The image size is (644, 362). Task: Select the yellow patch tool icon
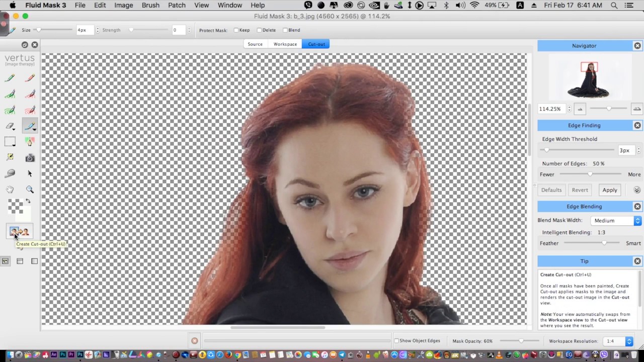[10, 158]
